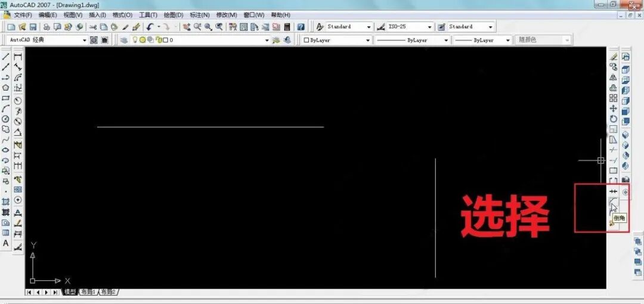Image resolution: width=644 pixels, height=304 pixels.
Task: Open the Layer Properties Manager icon
Action: (x=123, y=41)
